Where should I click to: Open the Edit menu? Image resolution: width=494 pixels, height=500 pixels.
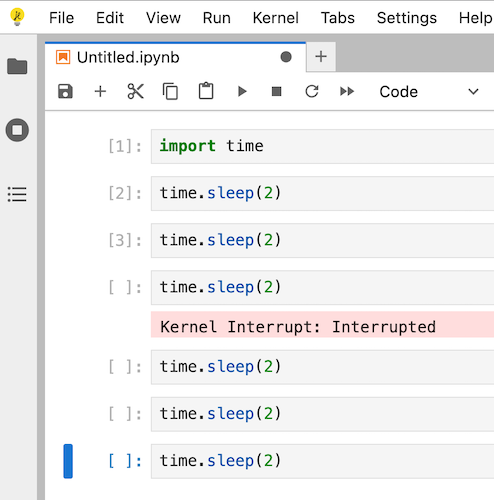(110, 18)
